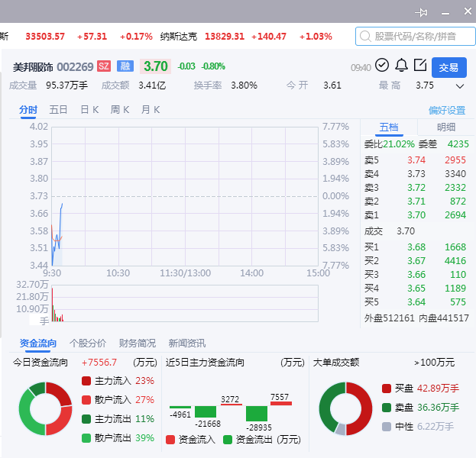Click the -28935 green outflow bar
Image resolution: width=476 pixels, height=458 pixels.
pos(257,414)
